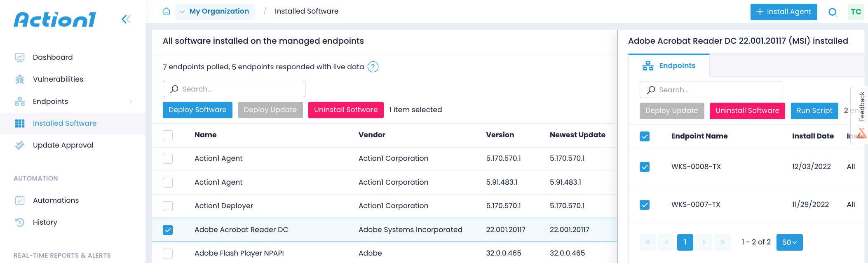The image size is (868, 263).
Task: Expand the Endpoints sidebar submenu arrow
Action: pyautogui.click(x=131, y=101)
